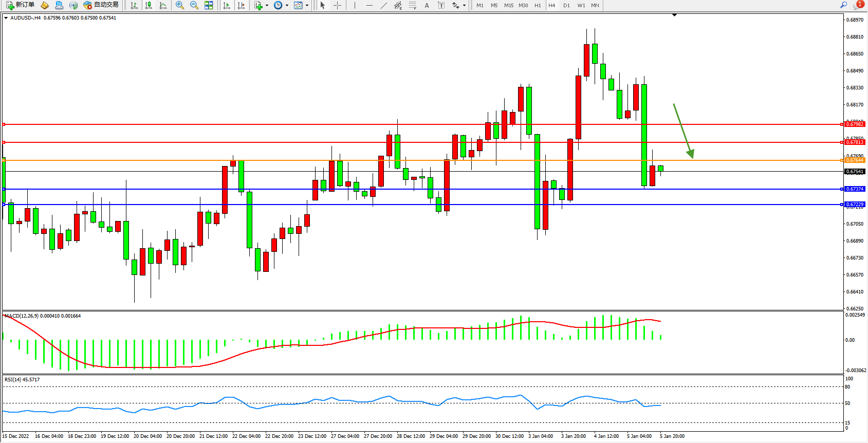Switch chart to bar chart mode
This screenshot has height=443, width=868.
pyautogui.click(x=134, y=5)
